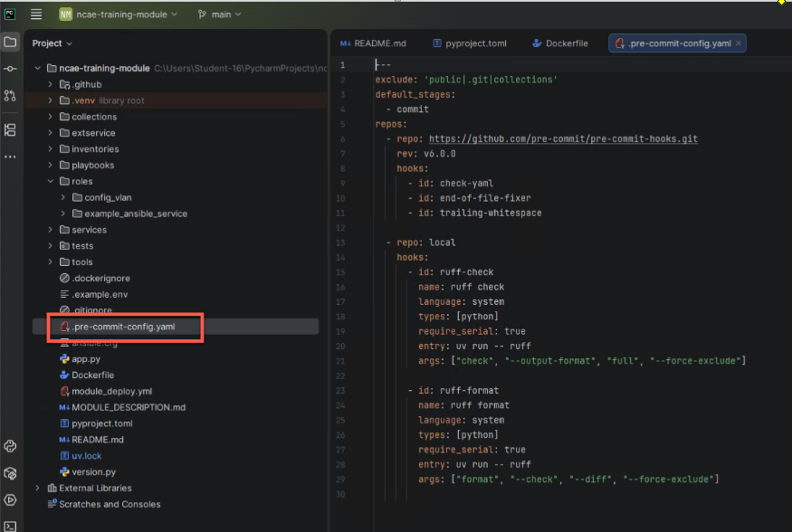Click line number 15 in the gutter
Image resolution: width=792 pixels, height=532 pixels.
point(341,272)
